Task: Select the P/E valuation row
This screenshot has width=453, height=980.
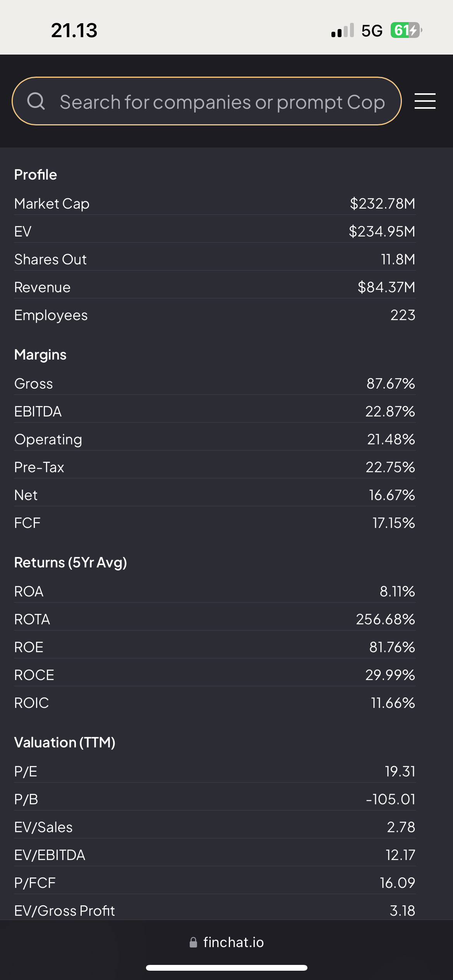Action: tap(214, 771)
